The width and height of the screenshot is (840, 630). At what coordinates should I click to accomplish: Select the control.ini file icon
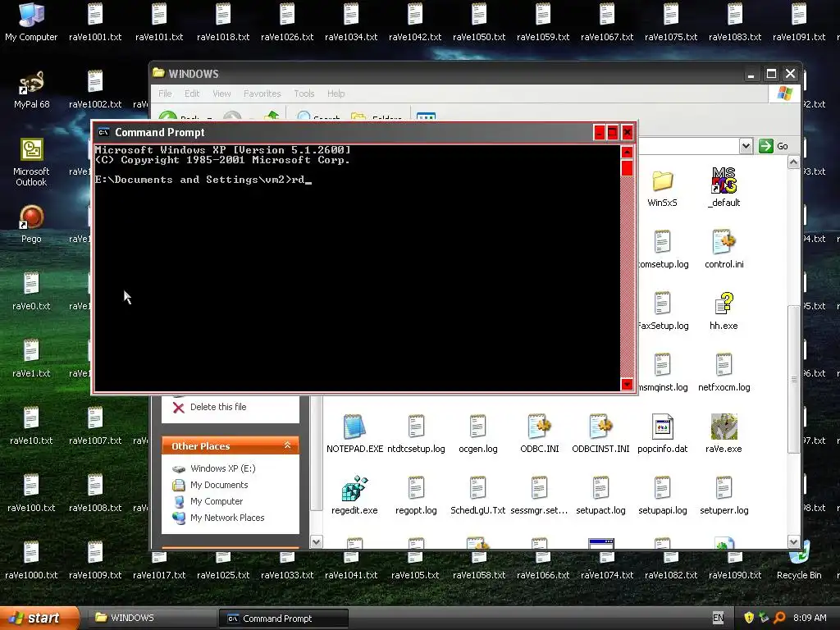(724, 249)
